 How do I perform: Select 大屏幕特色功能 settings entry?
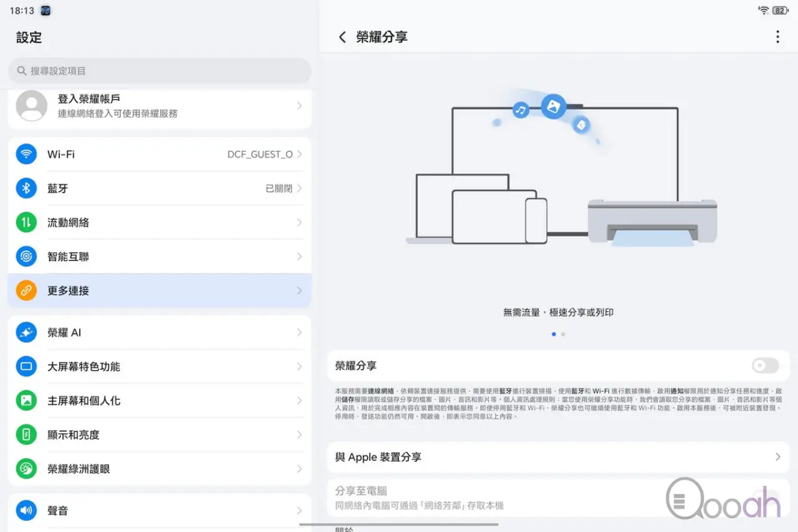tap(160, 367)
